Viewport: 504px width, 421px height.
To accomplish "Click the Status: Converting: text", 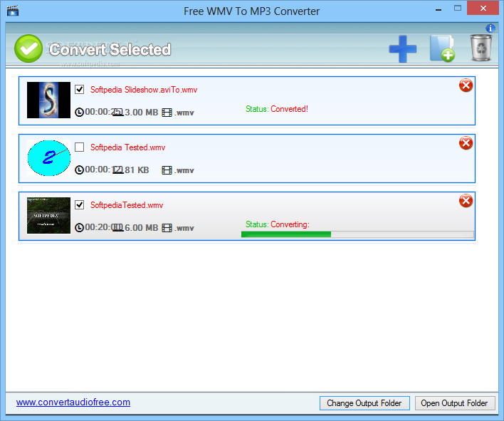I will click(278, 224).
